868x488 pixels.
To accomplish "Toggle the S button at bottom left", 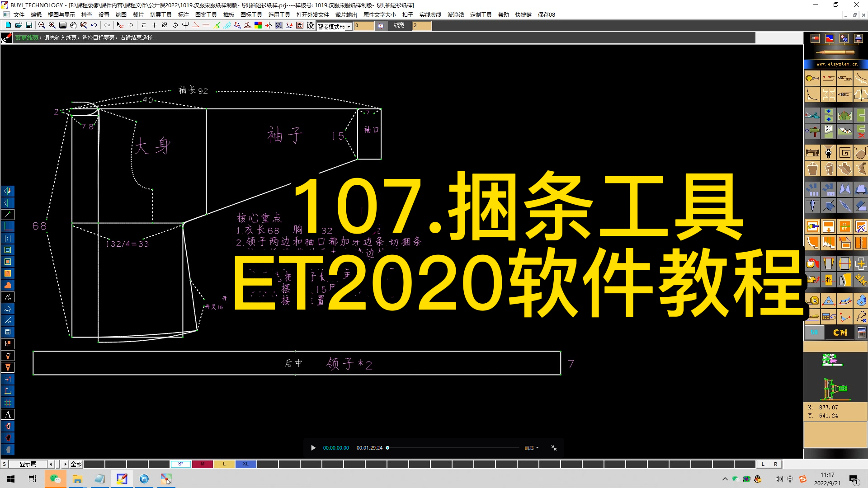I will pos(4,464).
